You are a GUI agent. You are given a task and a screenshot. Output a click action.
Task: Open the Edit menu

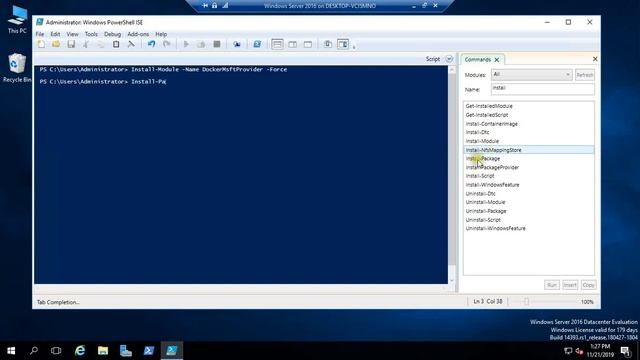point(55,34)
